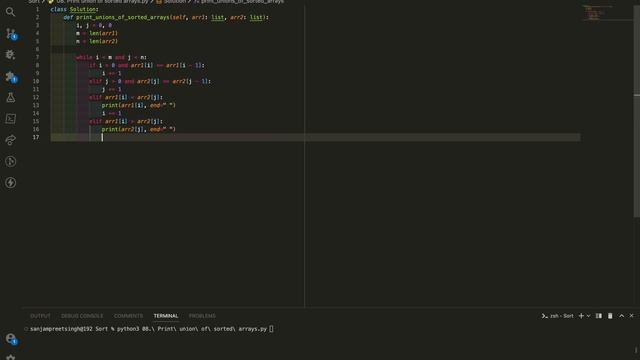This screenshot has height=360, width=640.
Task: Click the 'print(arr1[i], end=" ")' line
Action: point(138,105)
